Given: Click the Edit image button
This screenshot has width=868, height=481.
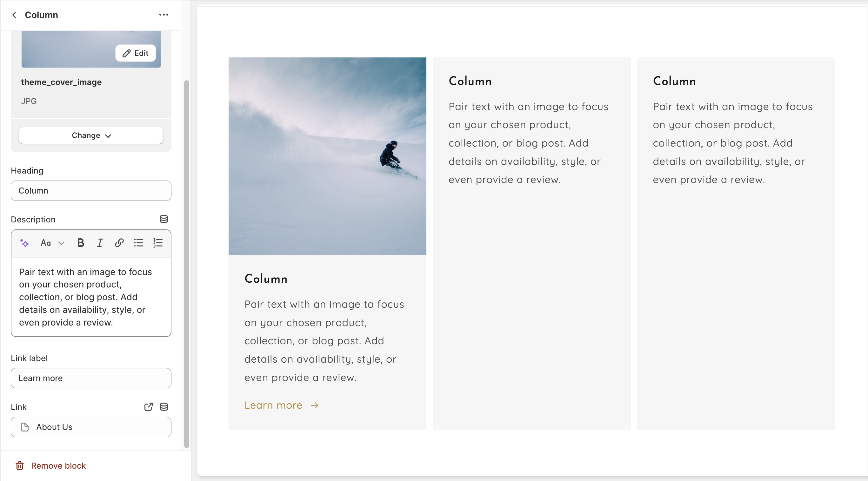Looking at the screenshot, I should click(136, 53).
